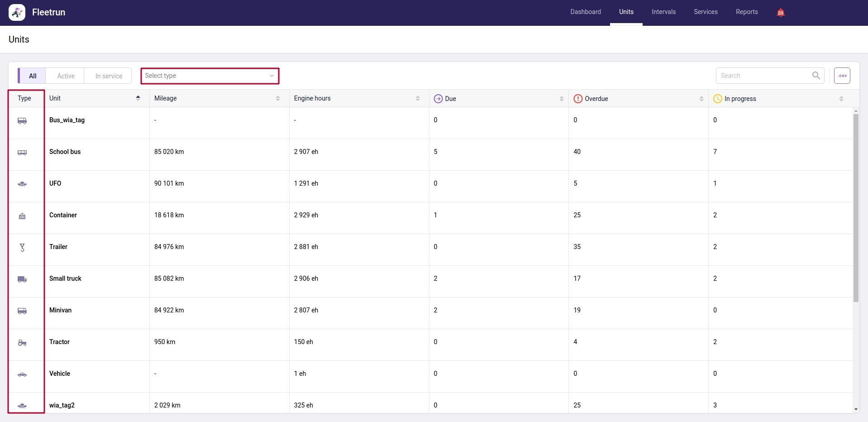Click the container type icon
The width and height of the screenshot is (868, 422).
click(22, 216)
